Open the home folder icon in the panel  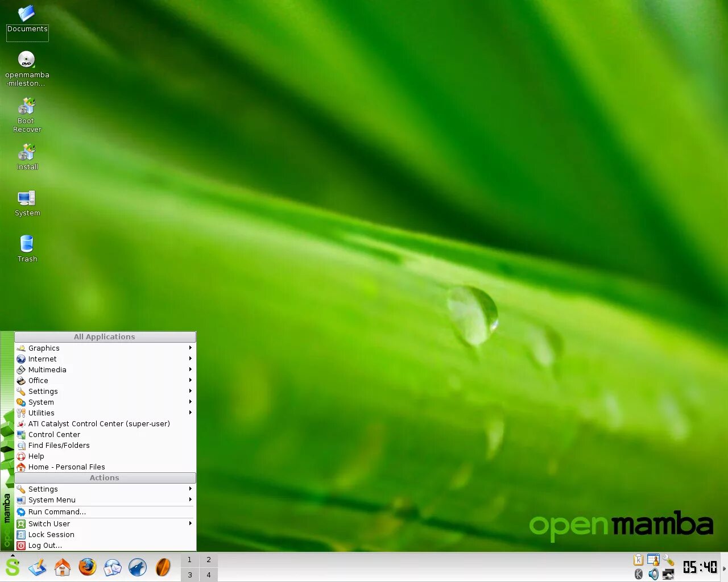click(x=63, y=567)
